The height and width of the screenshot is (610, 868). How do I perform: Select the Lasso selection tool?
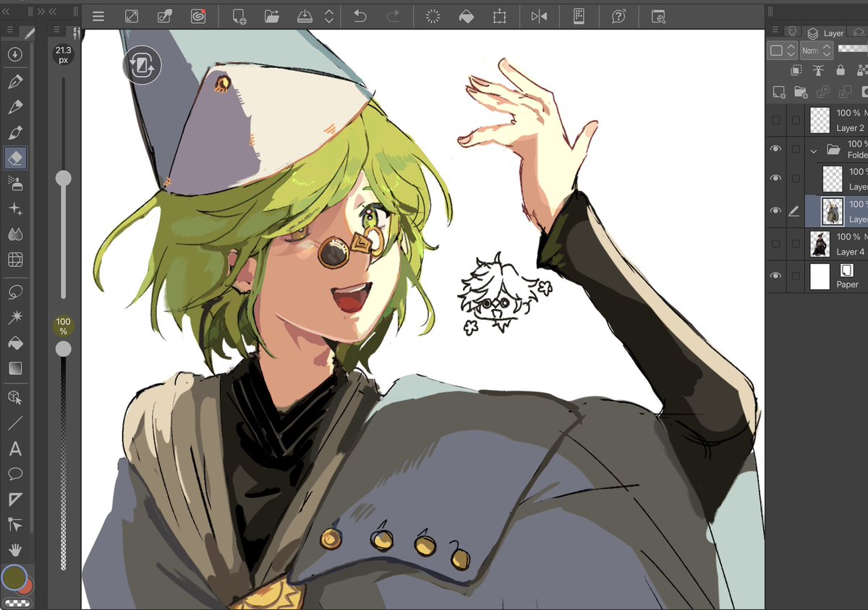tap(14, 292)
